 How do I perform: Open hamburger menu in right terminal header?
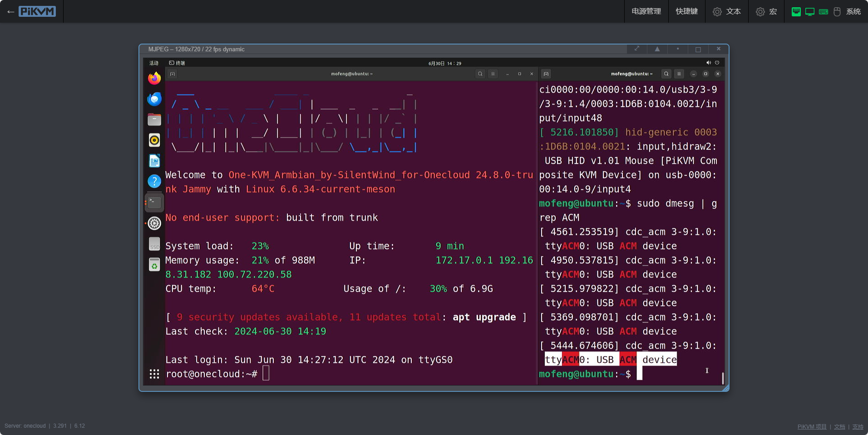point(679,74)
